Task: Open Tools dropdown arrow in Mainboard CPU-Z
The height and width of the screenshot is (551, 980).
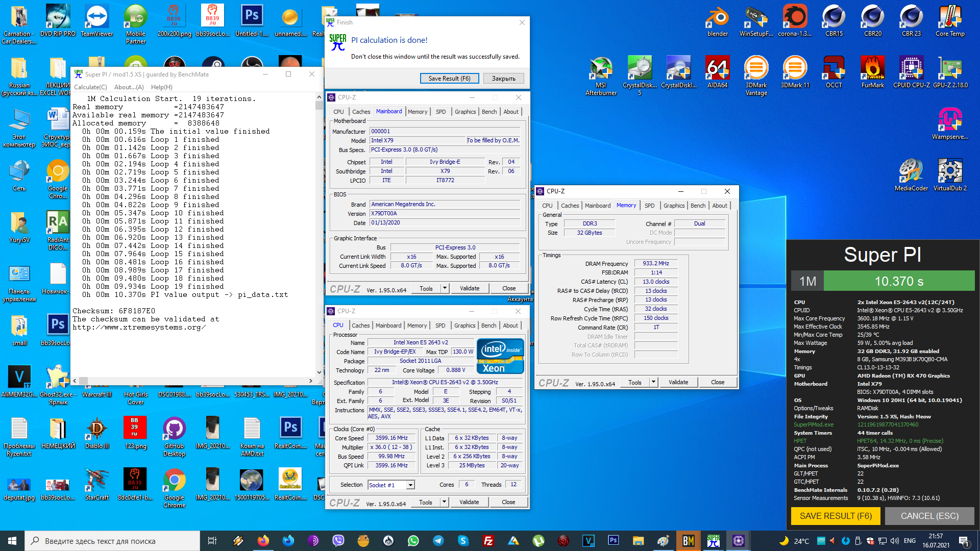Action: pos(445,288)
